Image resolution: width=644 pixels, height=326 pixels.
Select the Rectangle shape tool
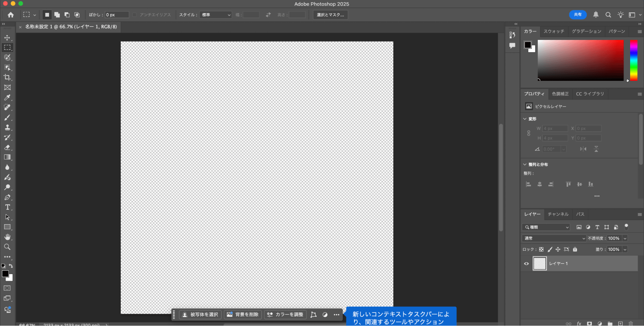point(7,227)
